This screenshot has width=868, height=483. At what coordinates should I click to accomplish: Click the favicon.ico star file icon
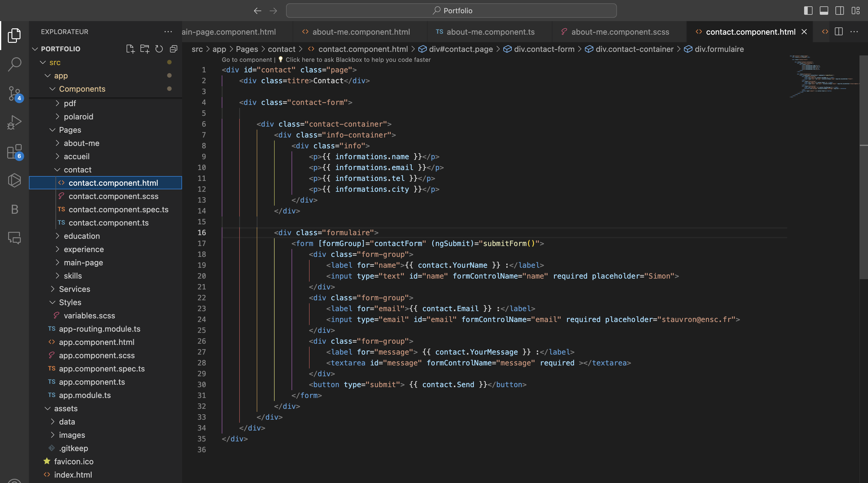(x=47, y=461)
